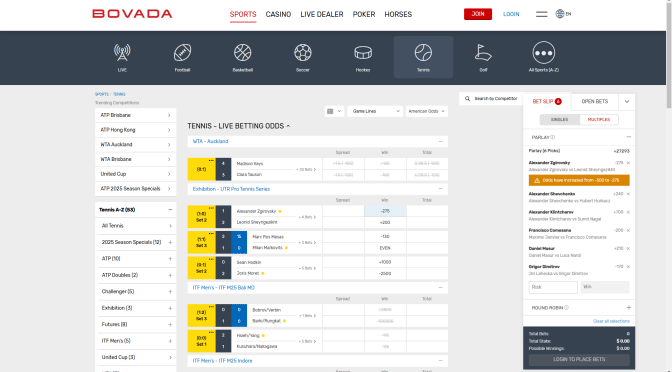Image resolution: width=672 pixels, height=372 pixels.
Task: Remove Grigor Dimitrov pick from bet slip
Action: (x=628, y=267)
